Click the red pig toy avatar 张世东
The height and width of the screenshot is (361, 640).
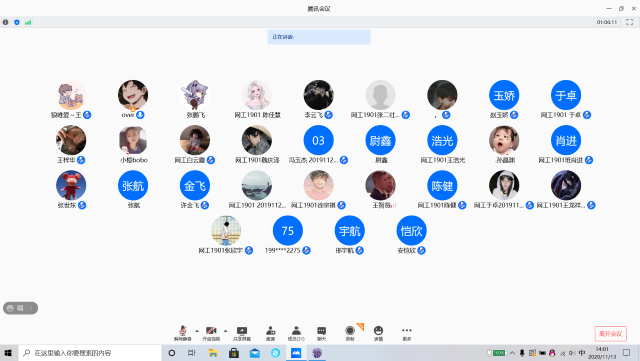(x=71, y=186)
